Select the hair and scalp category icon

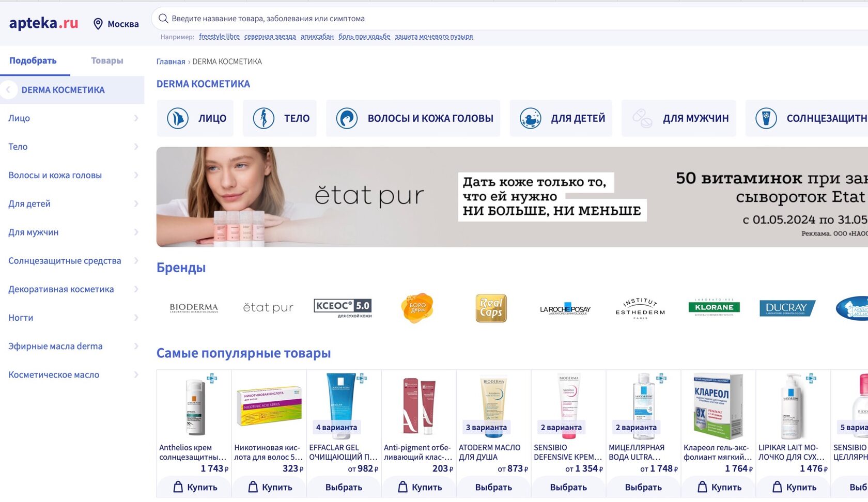[x=347, y=118]
